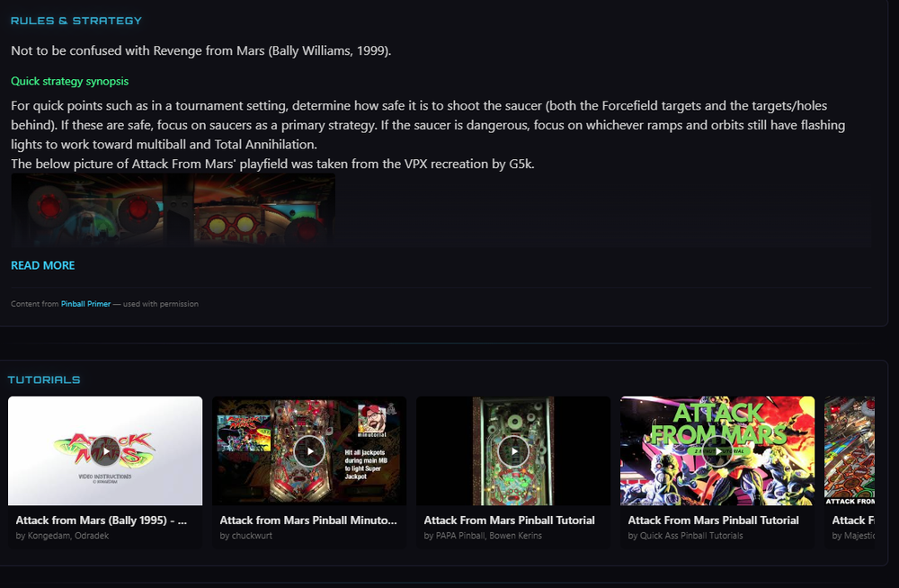This screenshot has width=899, height=588.
Task: Click the 'by chuckwurt' author text
Action: pos(246,536)
